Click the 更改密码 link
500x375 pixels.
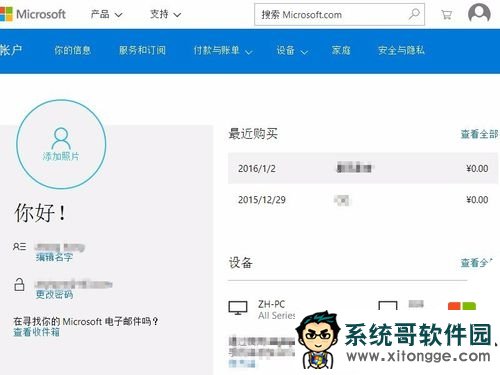tap(54, 294)
